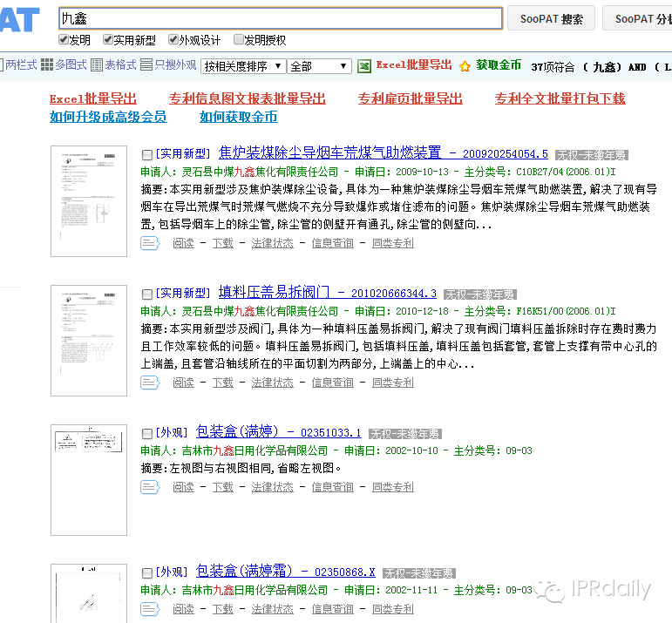The image size is (672, 623).
Task: Click 下载 for the 填料压盖易拆阀门 patent
Action: [x=223, y=383]
